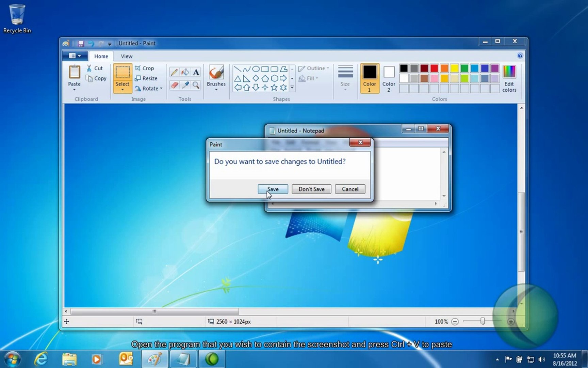Open Paint Help question mark icon

(520, 56)
